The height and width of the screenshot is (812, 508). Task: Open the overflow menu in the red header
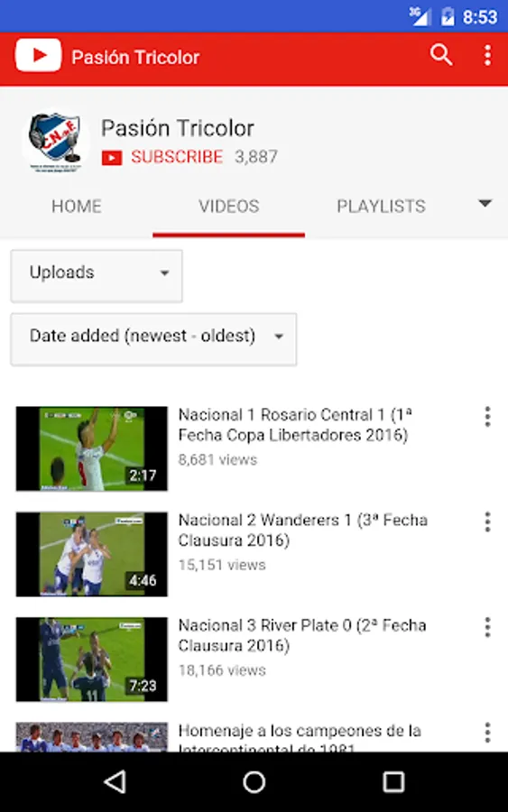487,55
